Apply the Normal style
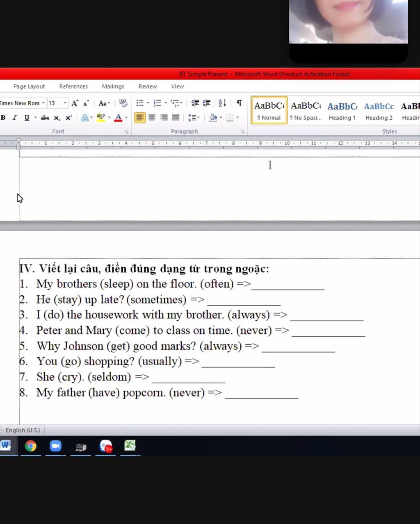420x524 pixels. (269, 110)
